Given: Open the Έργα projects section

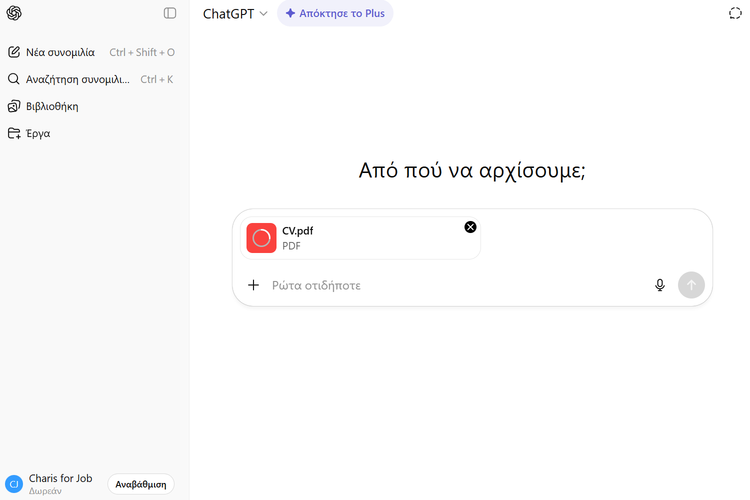Looking at the screenshot, I should coord(38,133).
